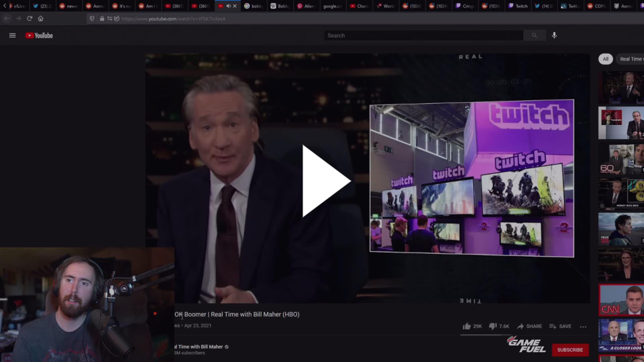Viewport: 644px width, 362px height.
Task: Close the active YouTube tab
Action: point(235,6)
